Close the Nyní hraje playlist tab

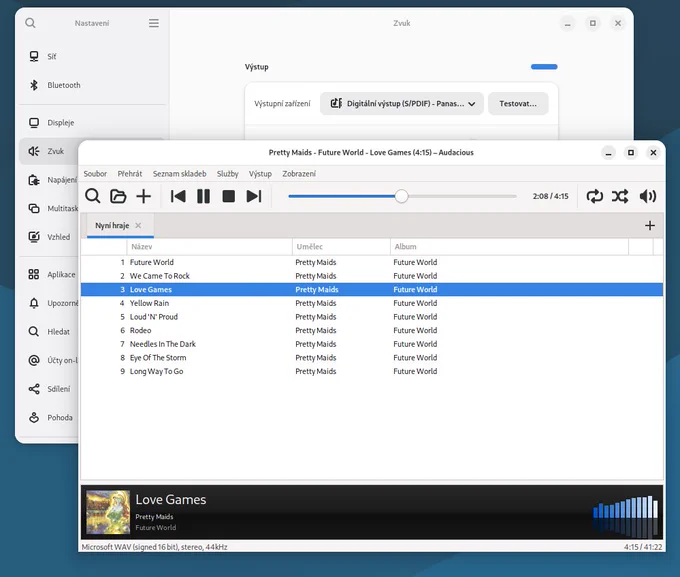click(138, 226)
